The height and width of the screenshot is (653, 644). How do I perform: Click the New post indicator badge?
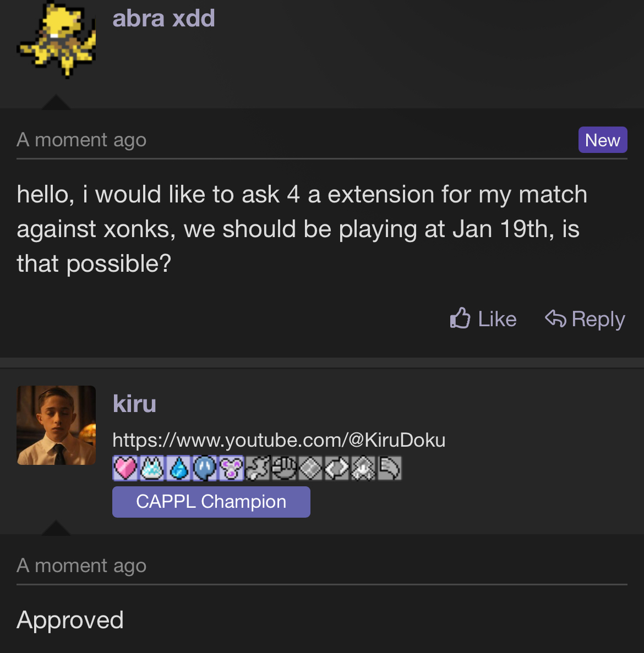click(603, 140)
